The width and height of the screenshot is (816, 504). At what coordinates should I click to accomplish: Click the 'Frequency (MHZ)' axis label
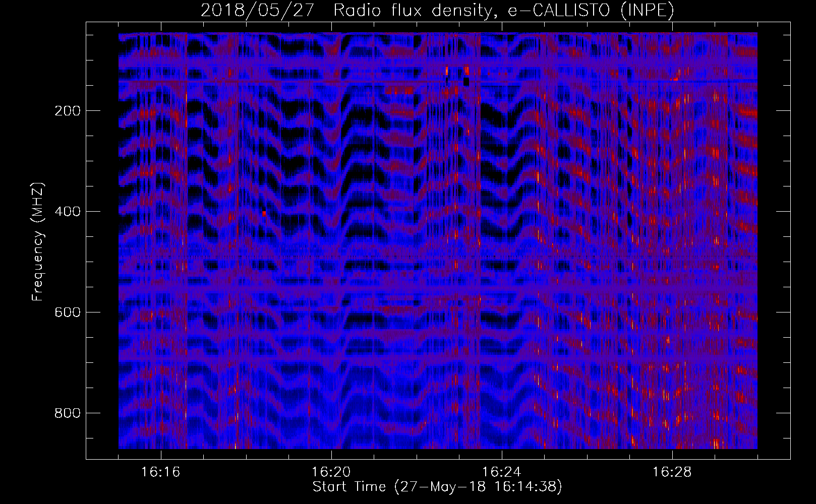(x=38, y=241)
